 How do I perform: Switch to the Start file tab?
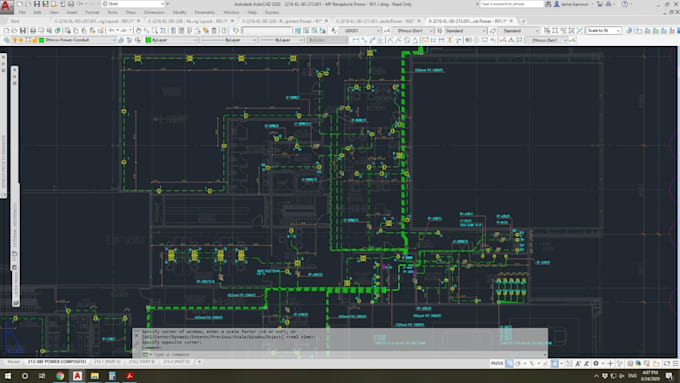tap(15, 21)
